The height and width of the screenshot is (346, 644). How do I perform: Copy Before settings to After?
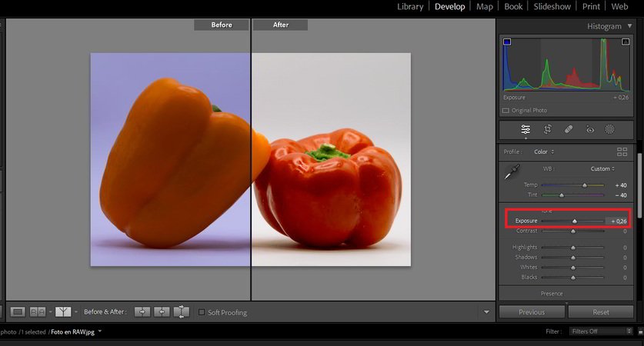(x=142, y=312)
